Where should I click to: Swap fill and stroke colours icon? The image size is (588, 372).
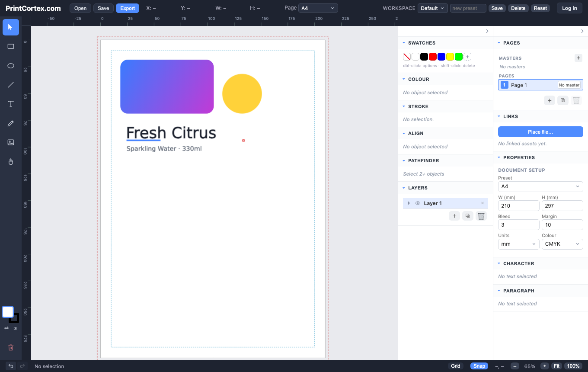coord(6,328)
